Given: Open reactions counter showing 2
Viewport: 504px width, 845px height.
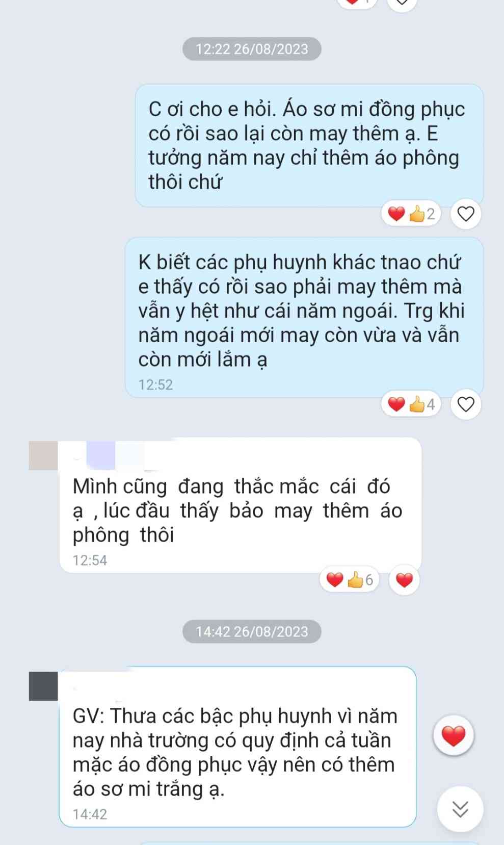Looking at the screenshot, I should click(x=411, y=214).
